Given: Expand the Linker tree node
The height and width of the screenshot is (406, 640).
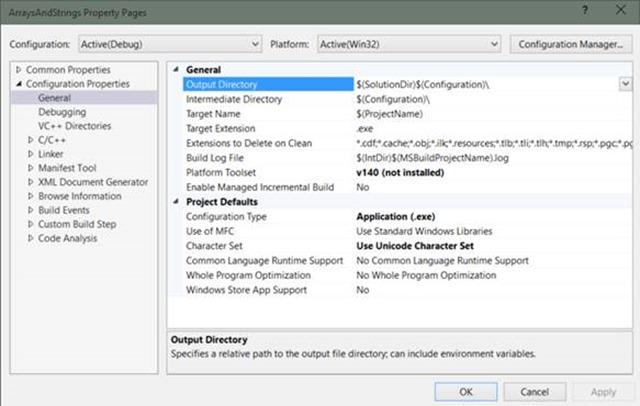Looking at the screenshot, I should point(30,154).
